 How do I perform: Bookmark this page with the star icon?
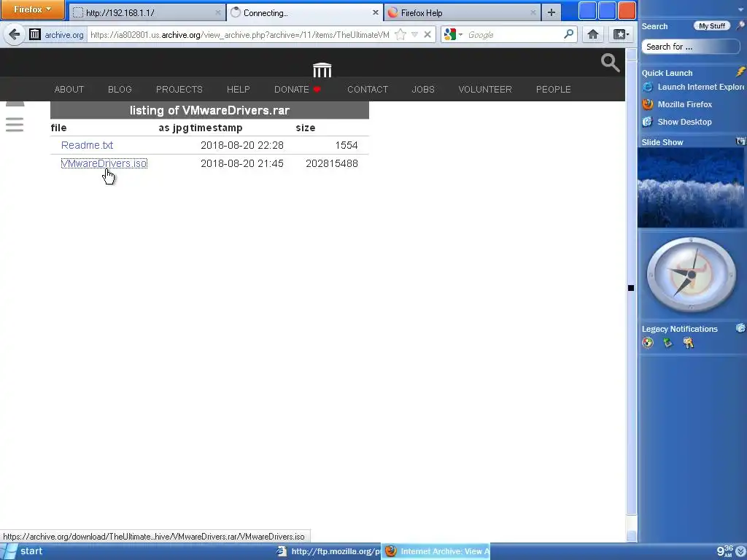pyautogui.click(x=400, y=34)
